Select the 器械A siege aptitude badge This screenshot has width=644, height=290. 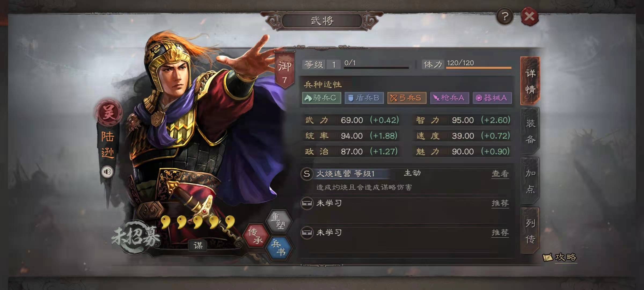tap(492, 98)
